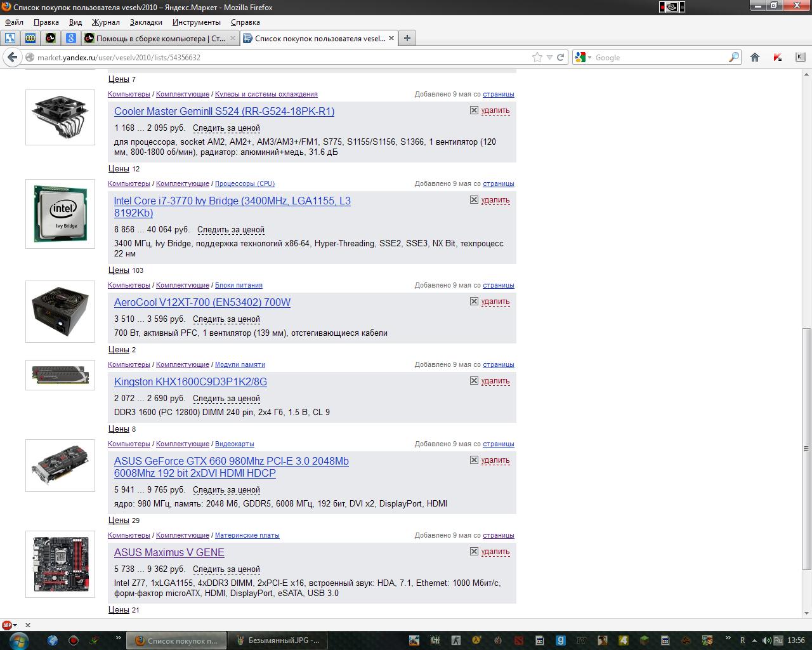
Task: Click 'Следить за ценой' for GTX 660
Action: click(226, 490)
